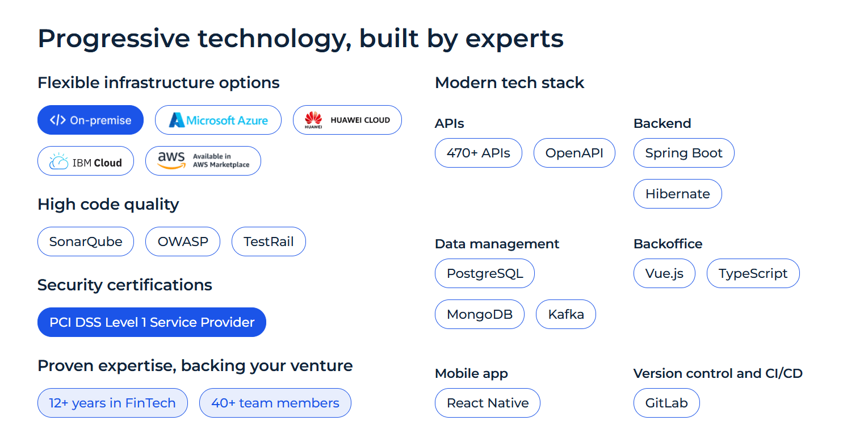Choose the TestRail pill

tap(269, 242)
